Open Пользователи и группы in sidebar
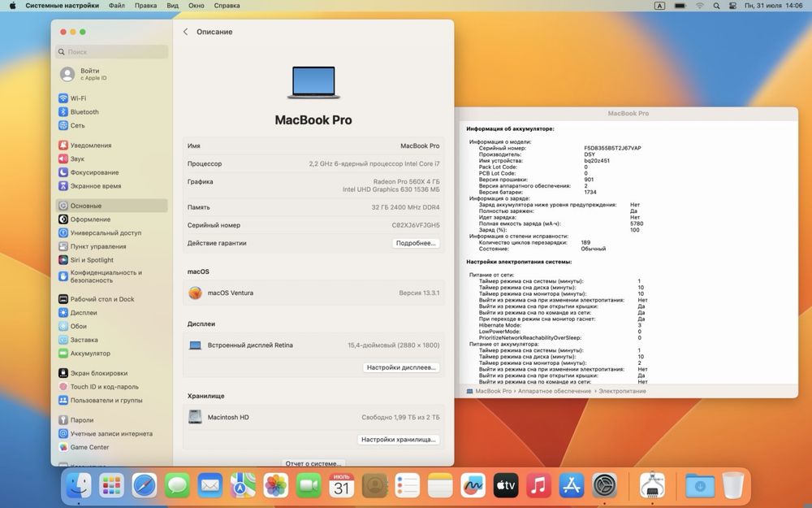 111,400
